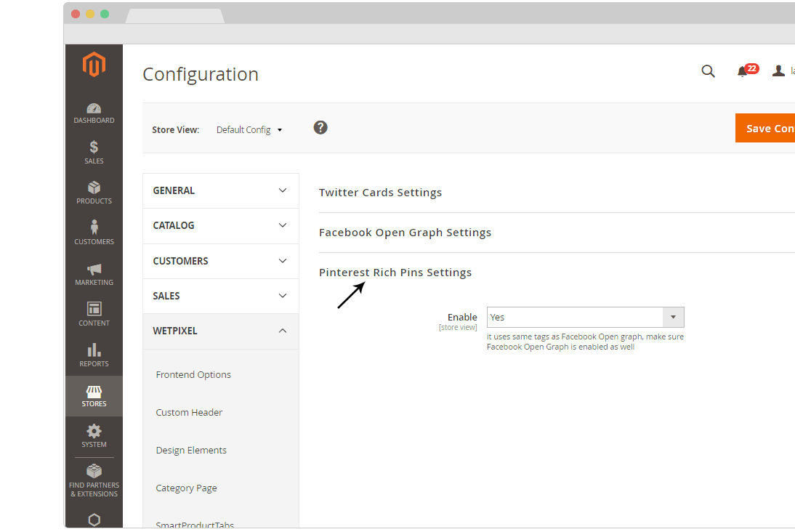
Task: Expand the GENERAL config section
Action: (221, 190)
